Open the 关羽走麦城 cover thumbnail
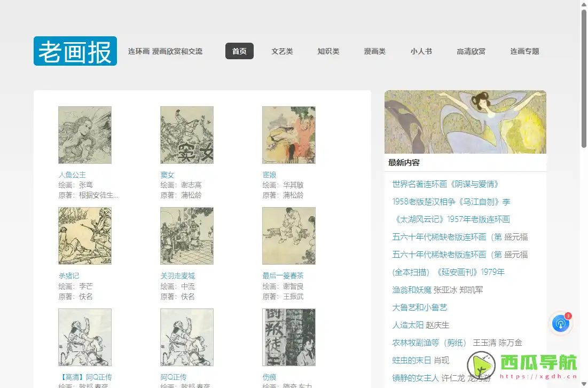 (187, 236)
